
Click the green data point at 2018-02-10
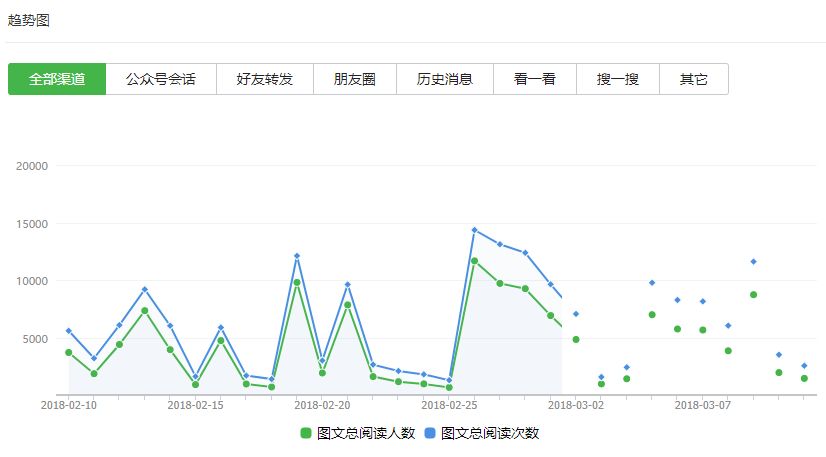68,352
